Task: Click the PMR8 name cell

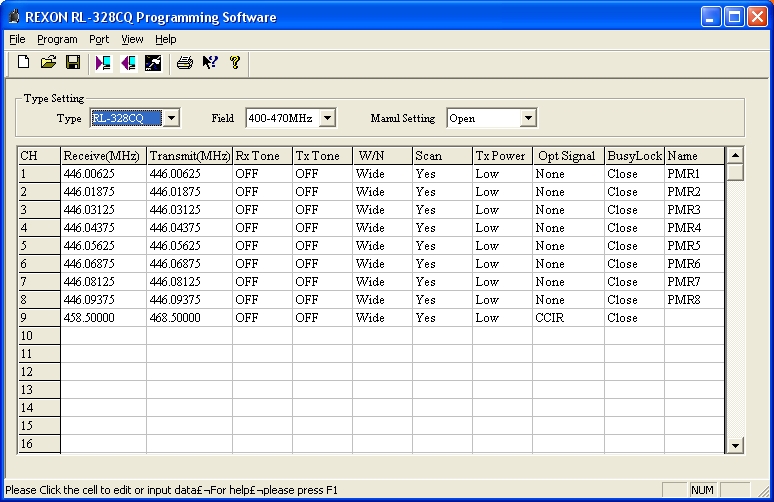Action: [x=695, y=300]
